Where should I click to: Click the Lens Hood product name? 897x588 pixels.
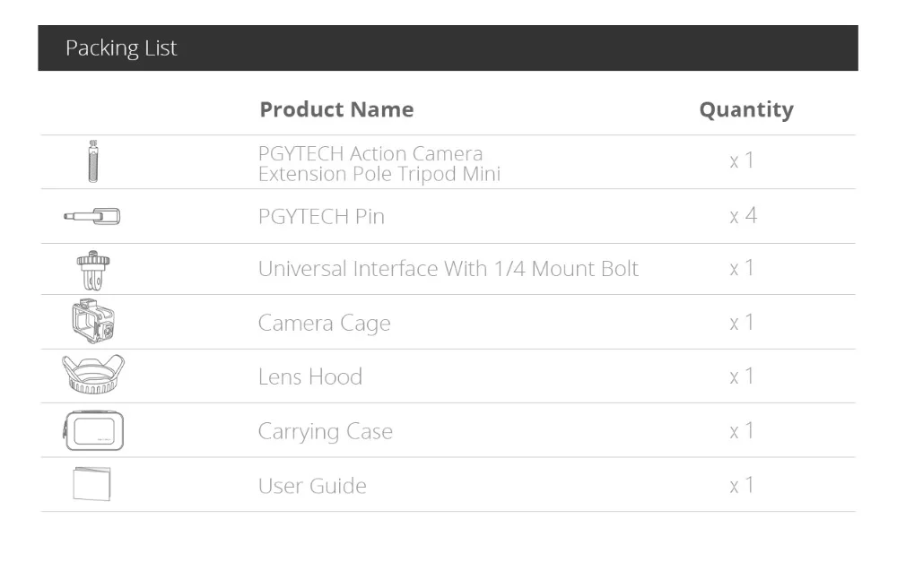pyautogui.click(x=309, y=376)
